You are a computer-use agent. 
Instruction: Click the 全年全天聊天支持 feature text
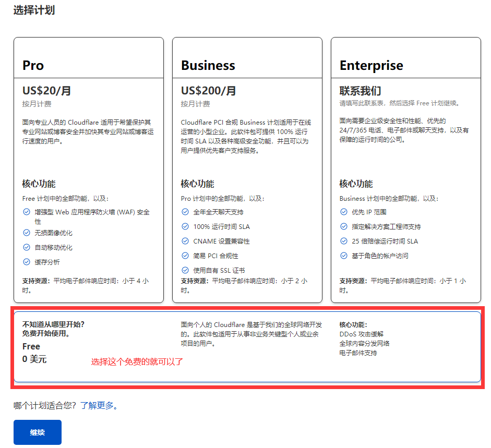[218, 212]
